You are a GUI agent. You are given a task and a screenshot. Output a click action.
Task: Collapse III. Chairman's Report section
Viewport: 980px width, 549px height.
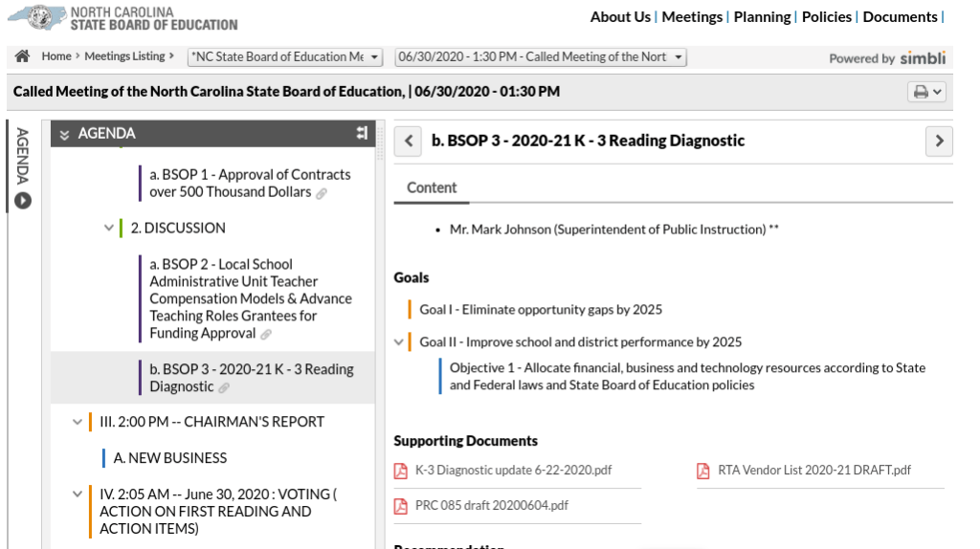[78, 422]
